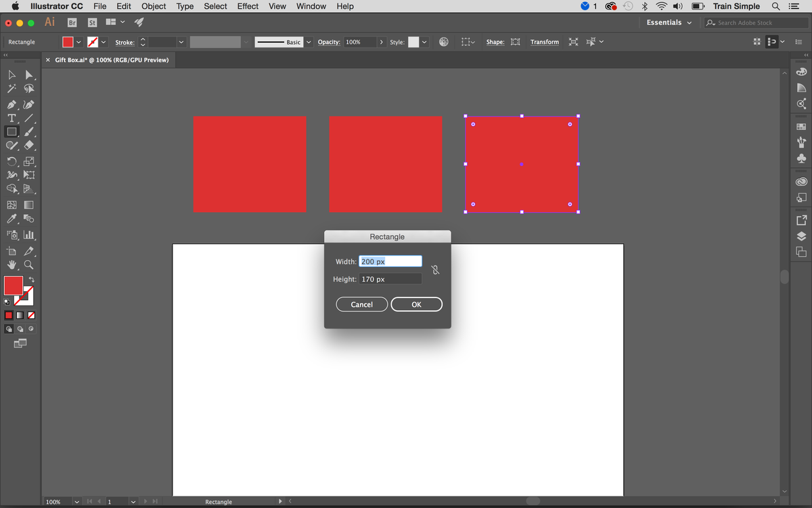
Task: Click OK in the Rectangle dialog
Action: tap(416, 304)
